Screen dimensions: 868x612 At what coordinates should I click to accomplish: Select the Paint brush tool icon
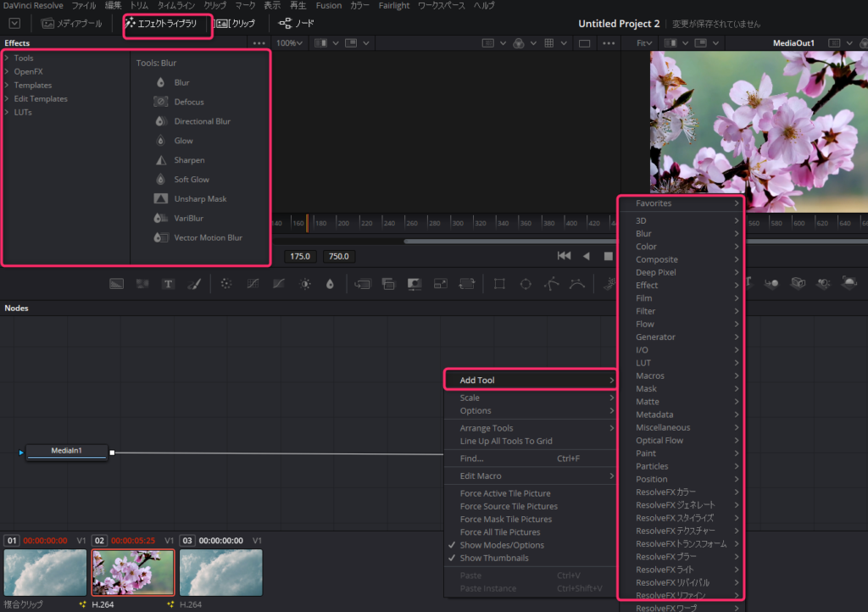click(194, 284)
